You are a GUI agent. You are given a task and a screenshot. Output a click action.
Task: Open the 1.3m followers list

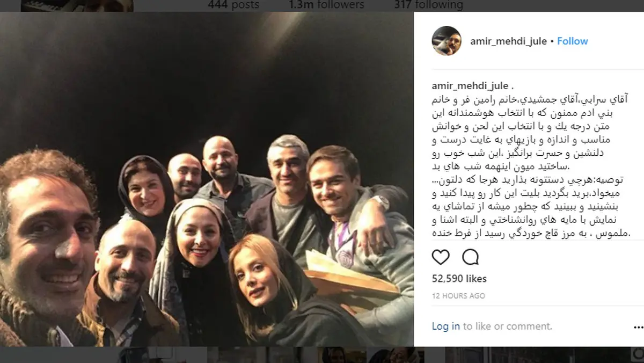coord(326,5)
